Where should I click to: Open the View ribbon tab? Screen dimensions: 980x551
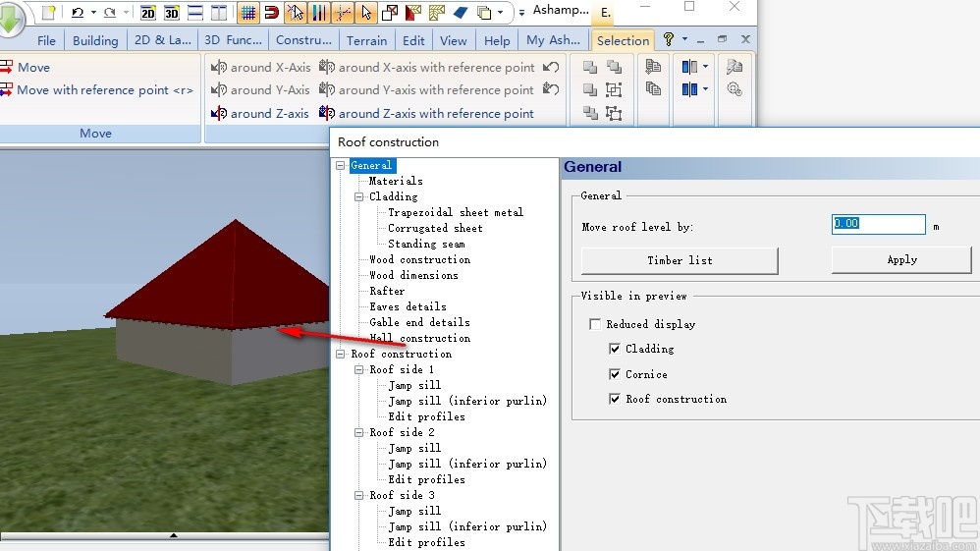click(453, 40)
